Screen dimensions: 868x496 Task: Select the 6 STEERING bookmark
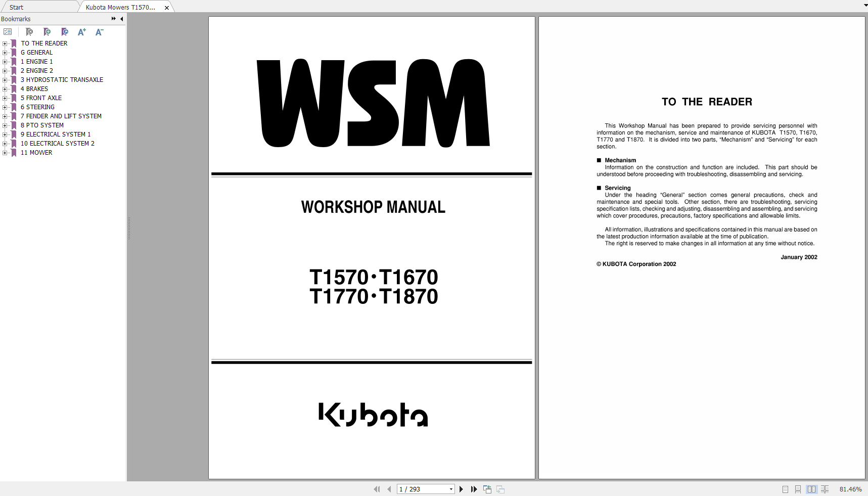pos(37,107)
